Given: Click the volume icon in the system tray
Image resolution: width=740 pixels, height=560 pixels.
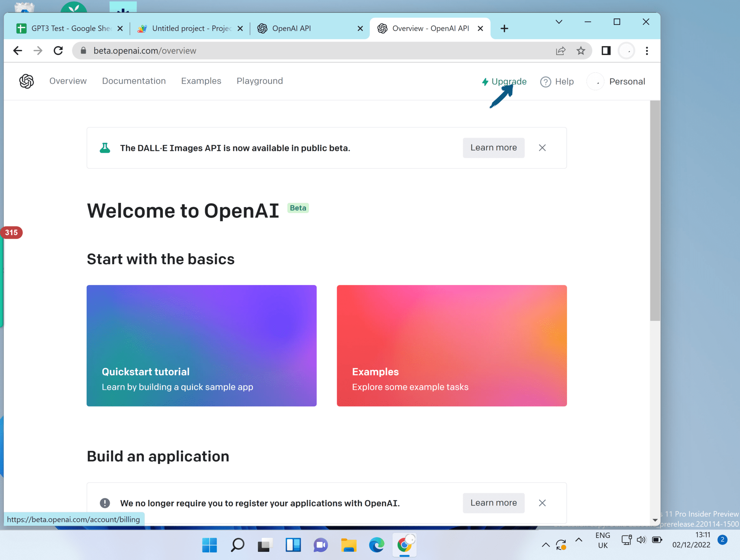Looking at the screenshot, I should click(641, 539).
